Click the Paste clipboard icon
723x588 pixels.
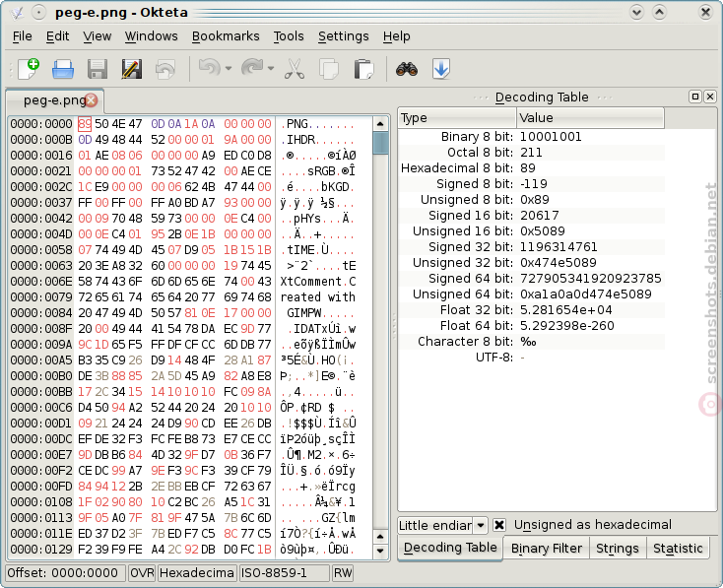click(x=363, y=69)
